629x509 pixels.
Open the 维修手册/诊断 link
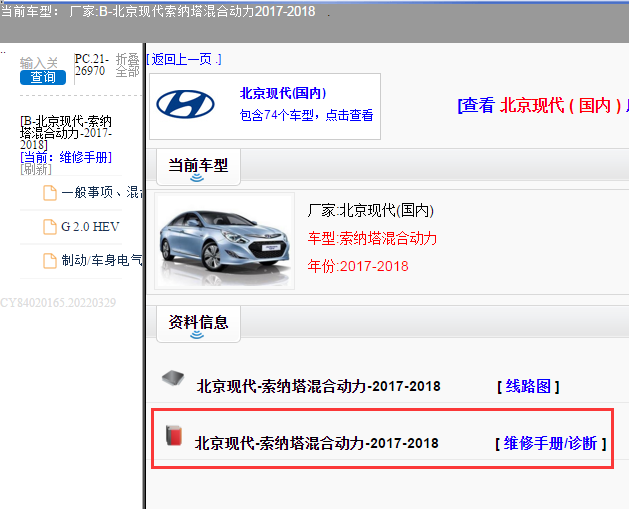[x=550, y=443]
